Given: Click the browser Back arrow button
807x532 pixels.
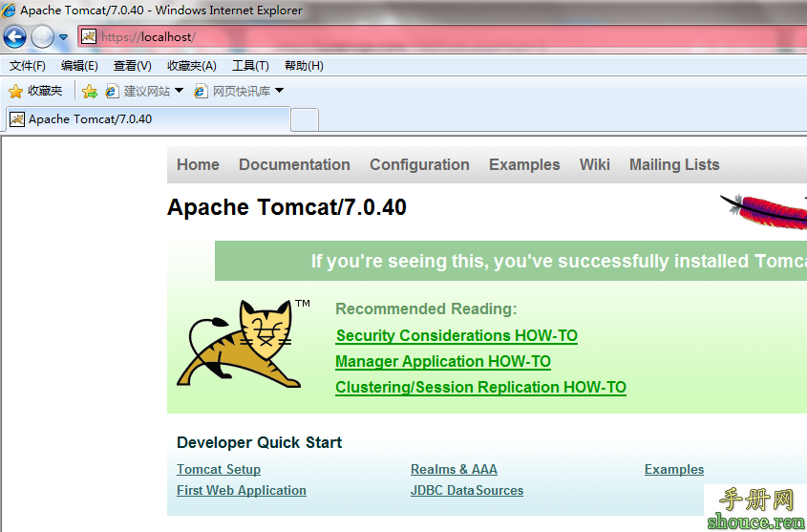Looking at the screenshot, I should coord(14,37).
